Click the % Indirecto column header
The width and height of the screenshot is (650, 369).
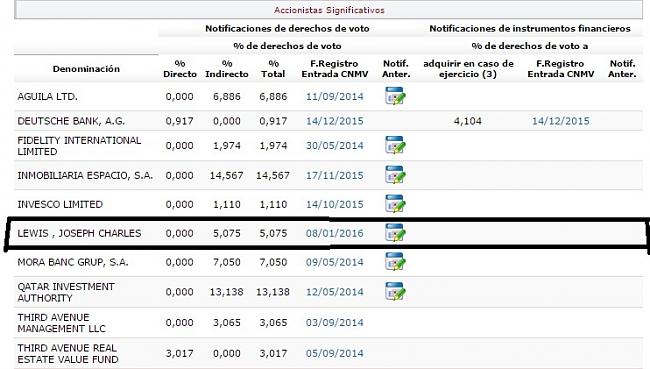(227, 69)
